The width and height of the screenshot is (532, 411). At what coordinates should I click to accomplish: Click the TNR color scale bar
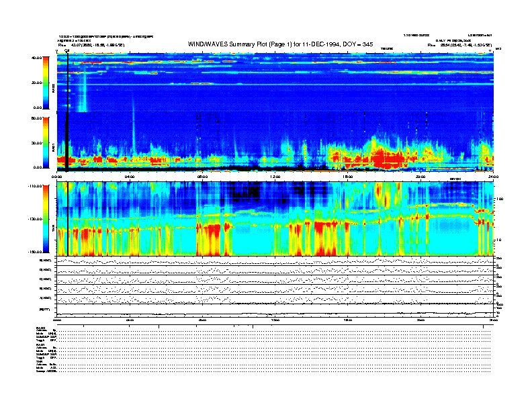[x=46, y=219]
